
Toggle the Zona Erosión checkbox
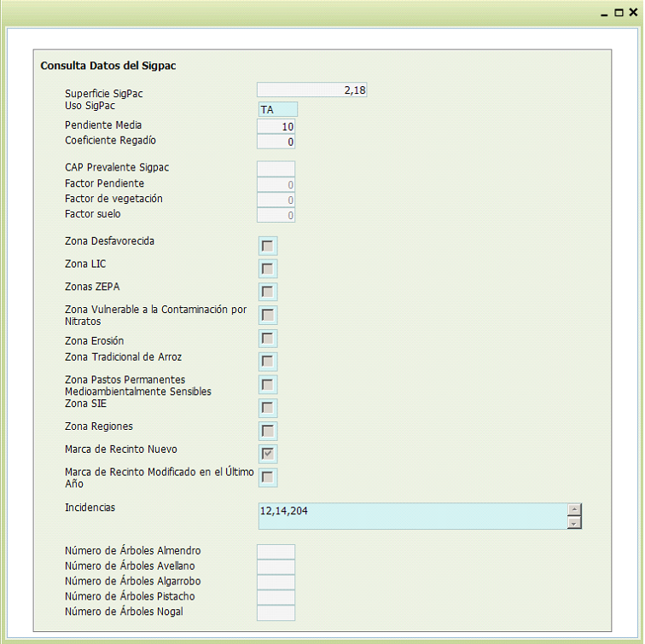click(268, 339)
